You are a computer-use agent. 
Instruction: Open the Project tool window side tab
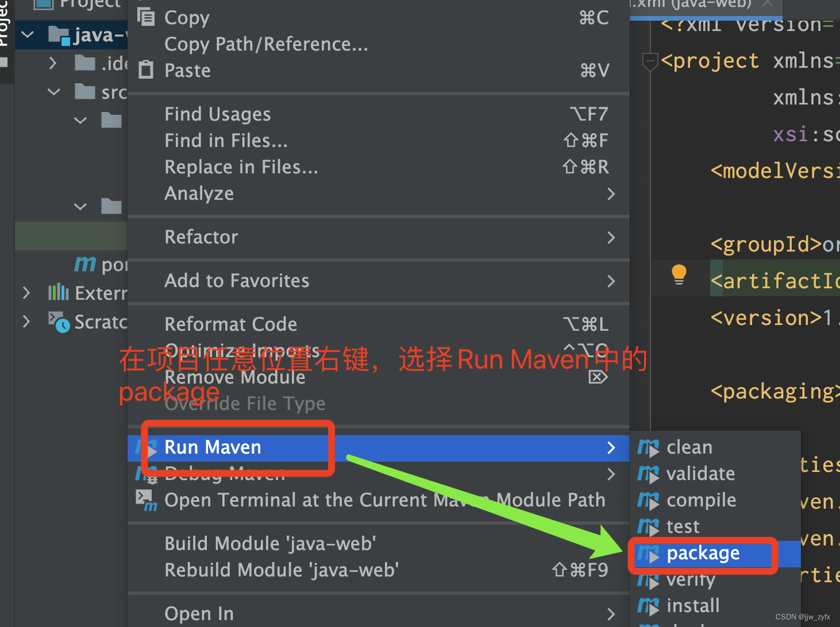point(6,34)
